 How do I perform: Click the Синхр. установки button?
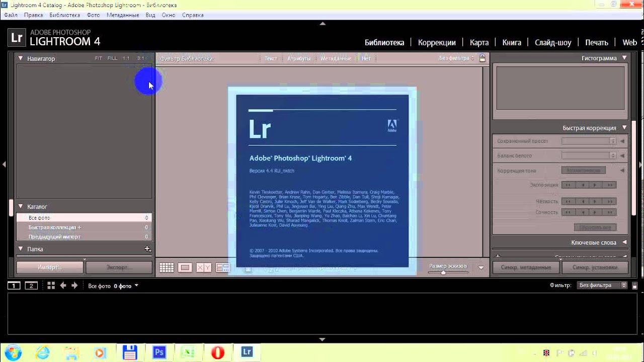[x=595, y=267]
